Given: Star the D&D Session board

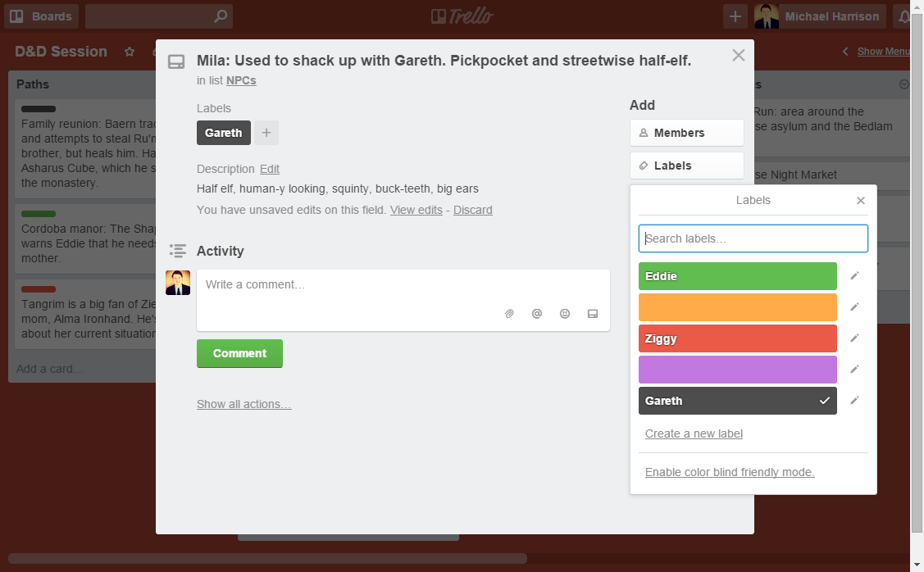Looking at the screenshot, I should click(x=129, y=51).
